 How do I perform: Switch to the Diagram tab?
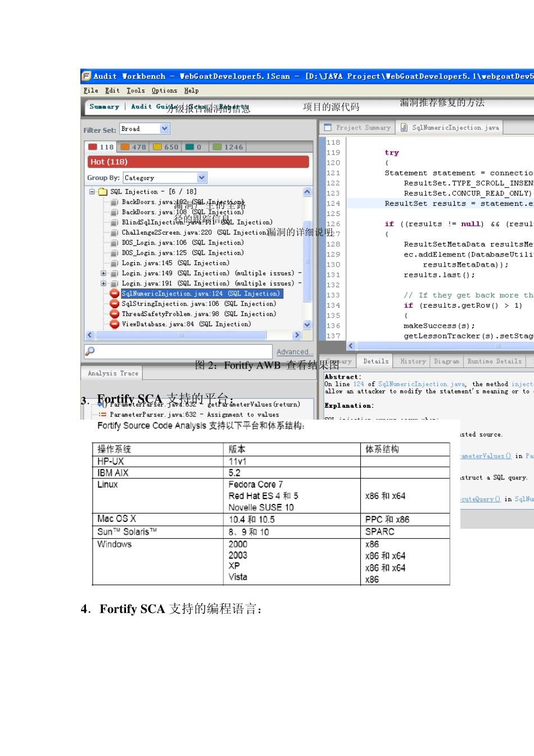(x=446, y=362)
